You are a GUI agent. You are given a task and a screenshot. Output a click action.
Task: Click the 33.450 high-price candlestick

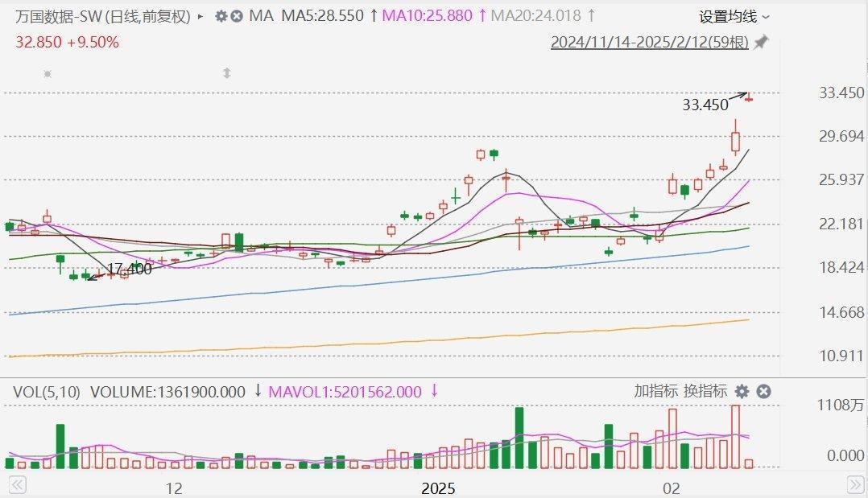pos(749,99)
